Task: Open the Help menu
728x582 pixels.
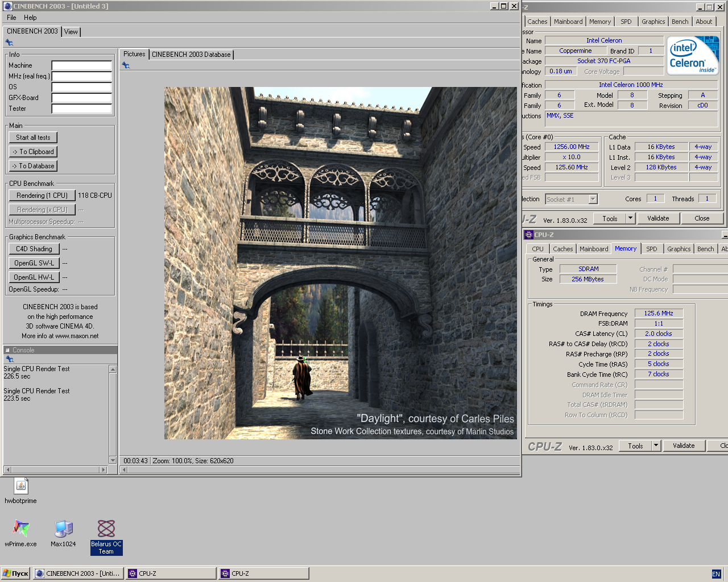Action: point(30,18)
